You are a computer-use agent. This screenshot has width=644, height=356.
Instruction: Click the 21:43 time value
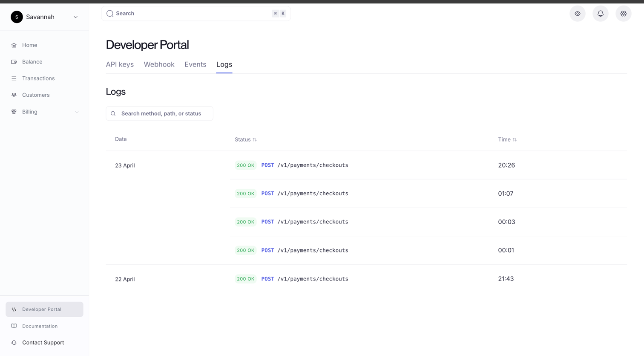pos(506,279)
